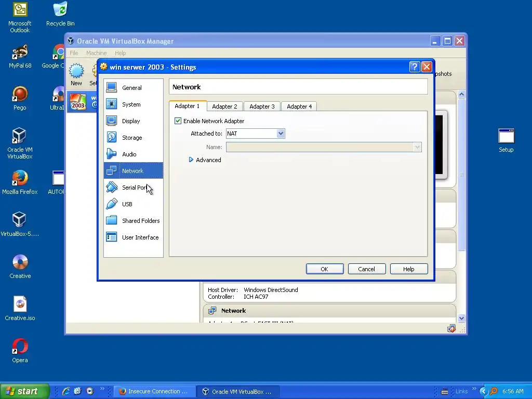
Task: Switch to the Adapter 4 tab
Action: pyautogui.click(x=299, y=107)
